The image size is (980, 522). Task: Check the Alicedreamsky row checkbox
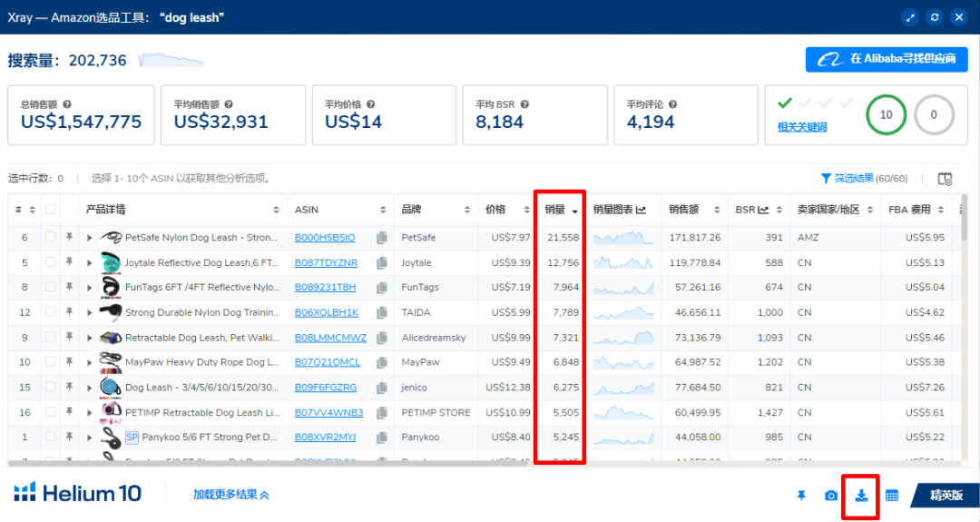click(50, 337)
